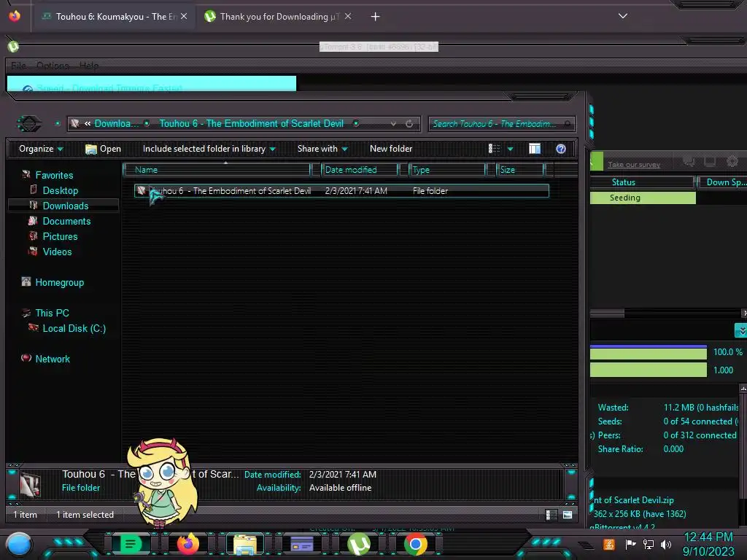Open Include selected folder in library dropdown
Screen dimensions: 747x560
click(x=209, y=149)
